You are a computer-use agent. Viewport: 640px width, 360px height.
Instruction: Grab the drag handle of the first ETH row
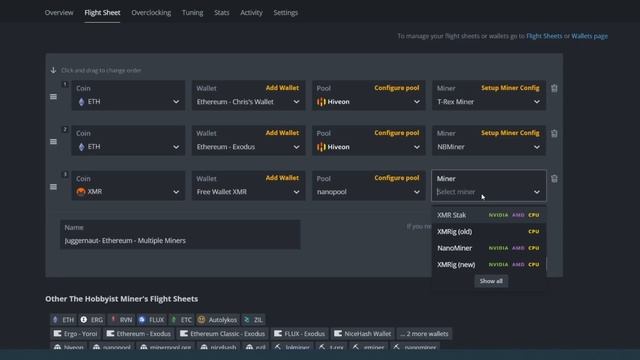point(53,97)
